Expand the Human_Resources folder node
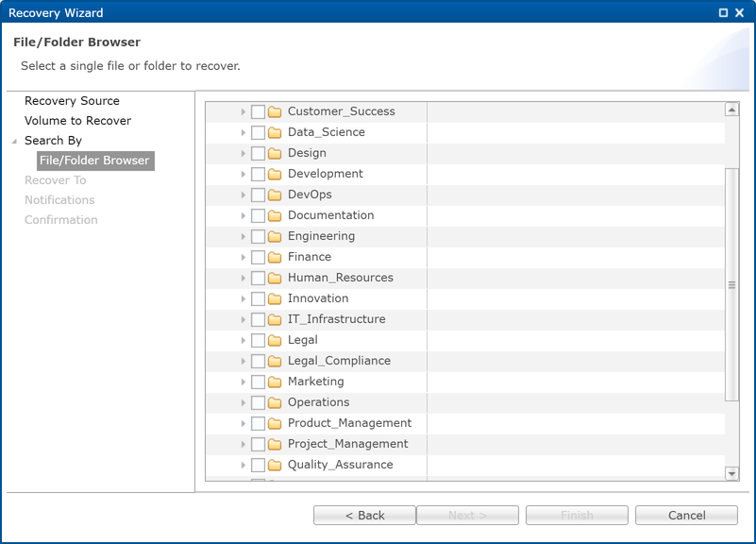This screenshot has width=756, height=544. click(243, 278)
